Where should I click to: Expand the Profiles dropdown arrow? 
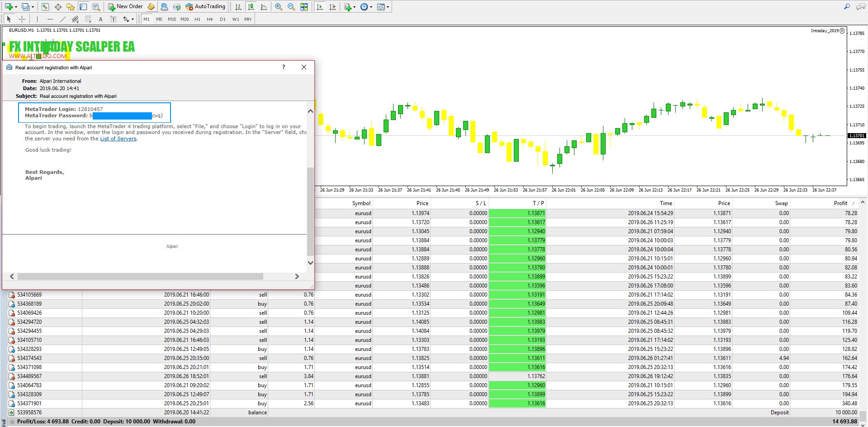point(33,7)
